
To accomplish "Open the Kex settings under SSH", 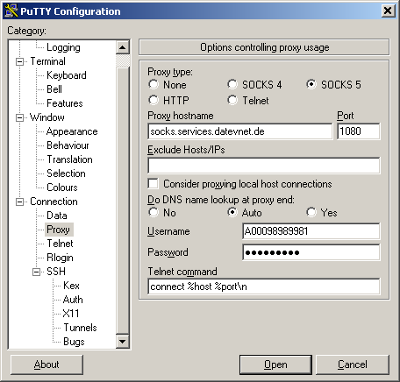I will click(x=71, y=285).
